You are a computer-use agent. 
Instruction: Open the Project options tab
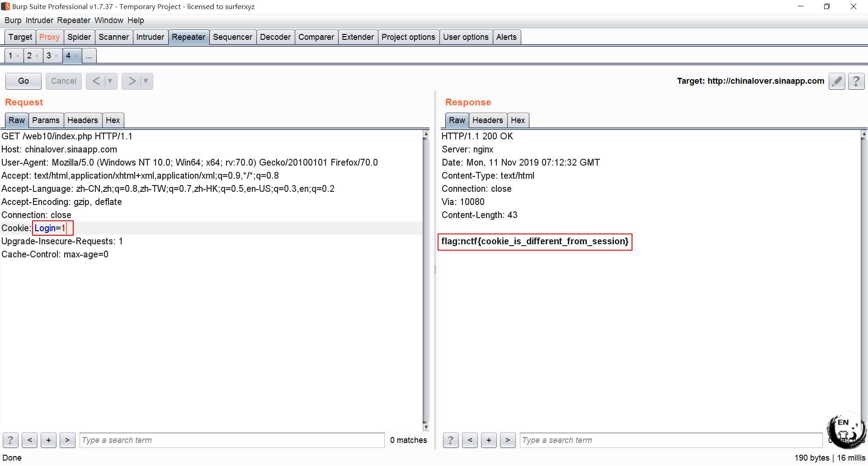pyautogui.click(x=408, y=37)
